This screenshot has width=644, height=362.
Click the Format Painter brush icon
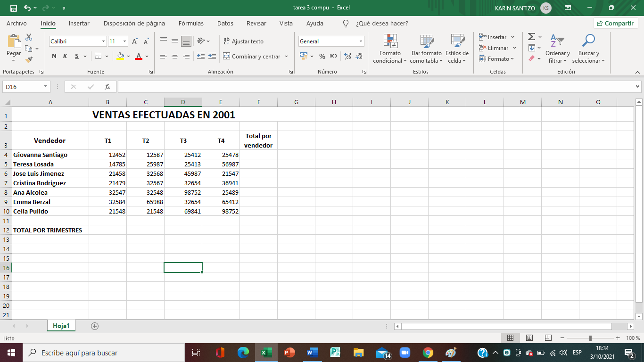pyautogui.click(x=29, y=60)
